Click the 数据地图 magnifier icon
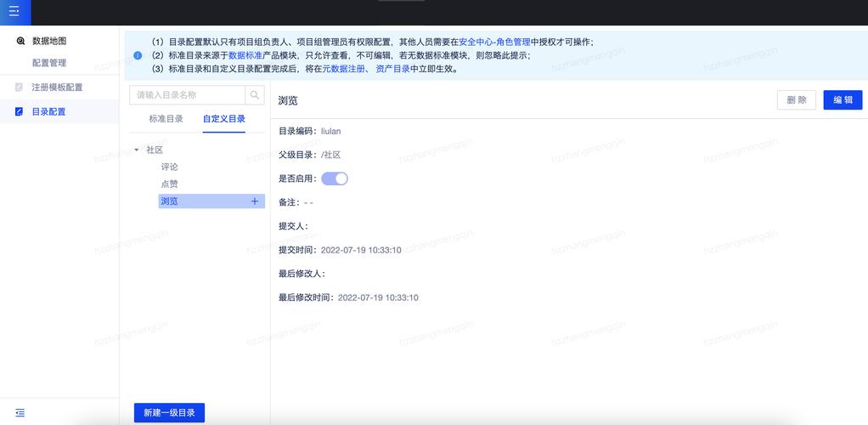The width and height of the screenshot is (868, 425). (21, 41)
